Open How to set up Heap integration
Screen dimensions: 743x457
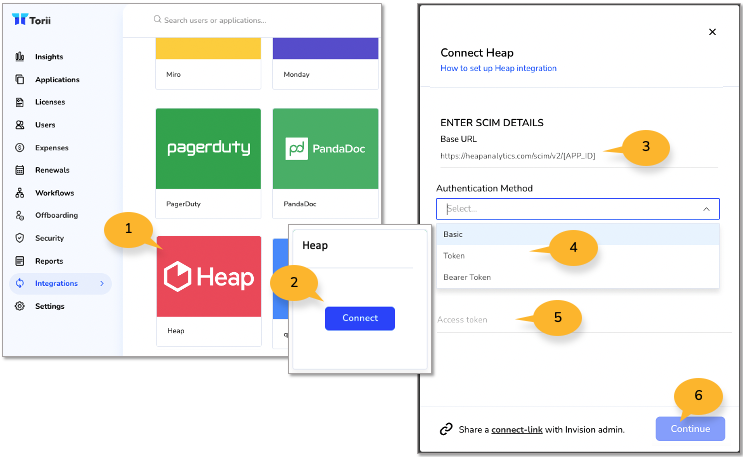coord(498,68)
